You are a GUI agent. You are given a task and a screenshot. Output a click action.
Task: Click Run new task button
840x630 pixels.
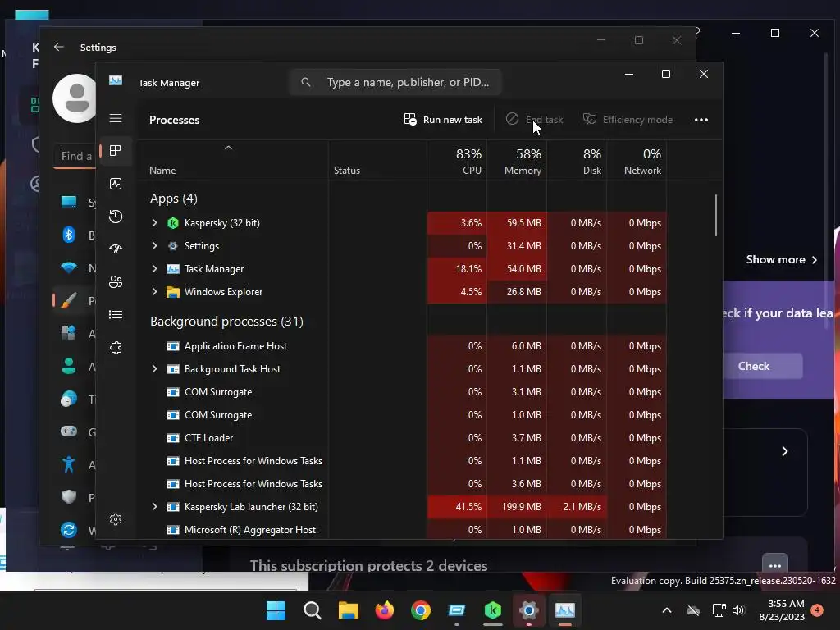click(x=443, y=120)
